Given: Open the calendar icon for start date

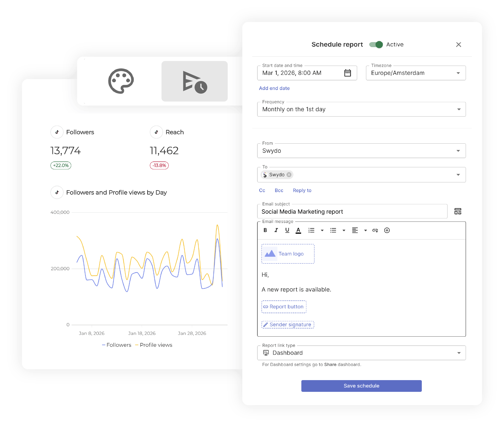Looking at the screenshot, I should [347, 73].
